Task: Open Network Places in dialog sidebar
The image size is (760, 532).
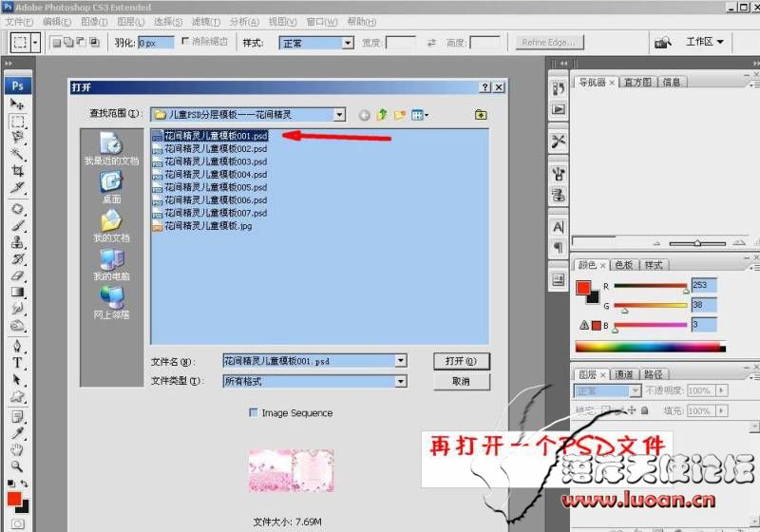Action: pyautogui.click(x=111, y=303)
